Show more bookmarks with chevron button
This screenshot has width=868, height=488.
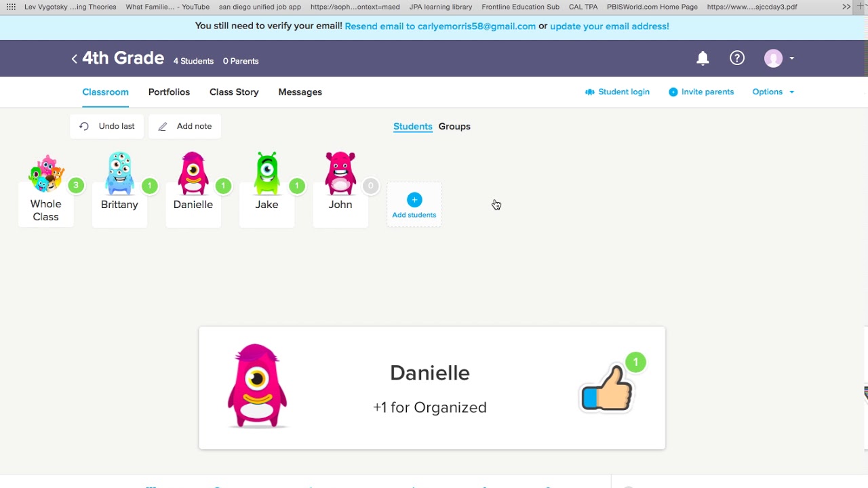pos(846,7)
